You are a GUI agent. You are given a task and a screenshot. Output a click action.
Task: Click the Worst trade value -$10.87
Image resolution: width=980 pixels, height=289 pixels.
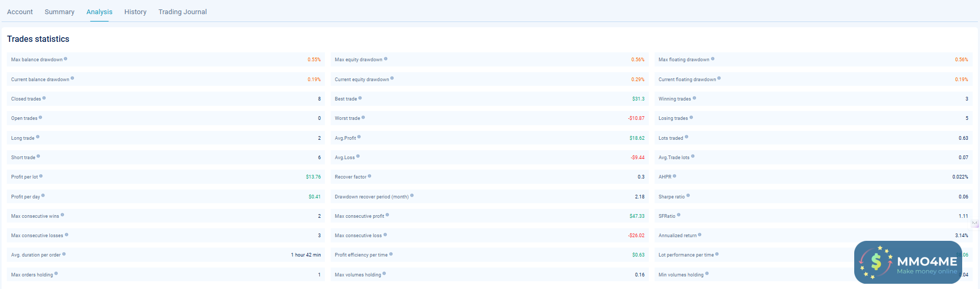[636, 118]
